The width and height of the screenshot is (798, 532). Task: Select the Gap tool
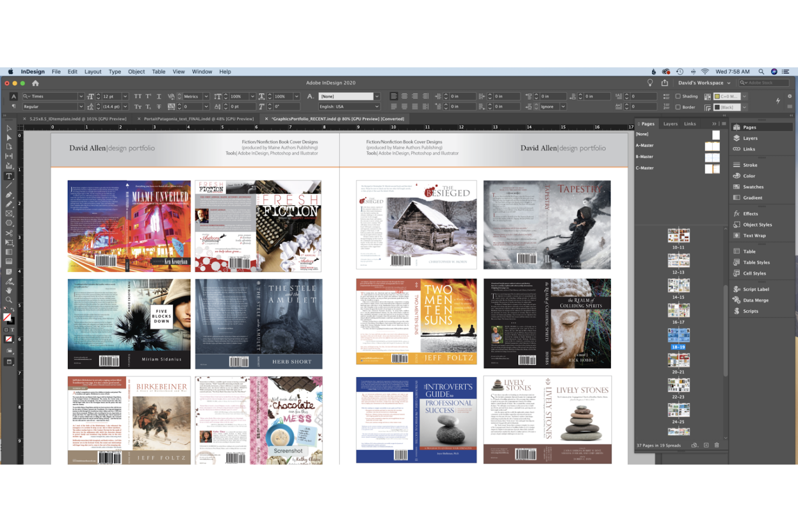click(9, 156)
